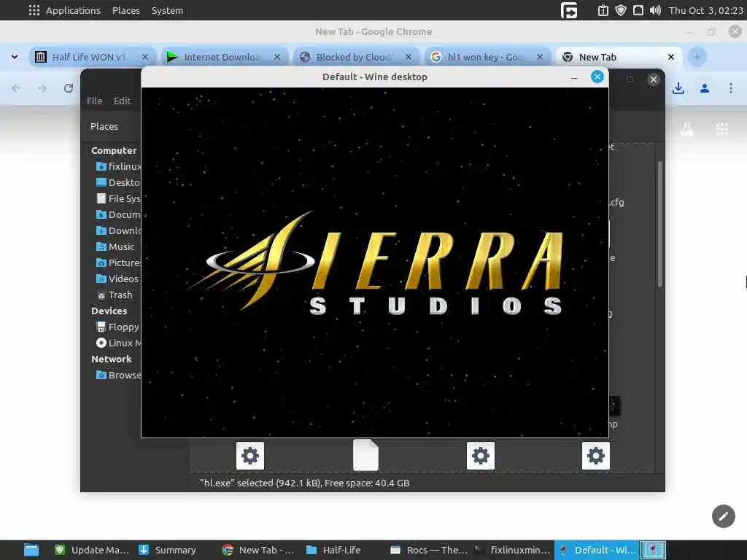The height and width of the screenshot is (560, 747).
Task: Close the file manager window
Action: pos(653,79)
